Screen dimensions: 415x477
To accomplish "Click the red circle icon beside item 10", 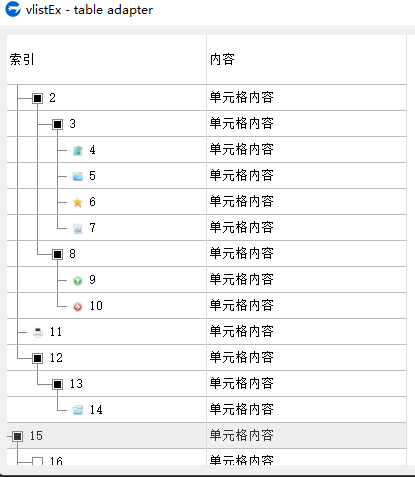I will tap(78, 307).
